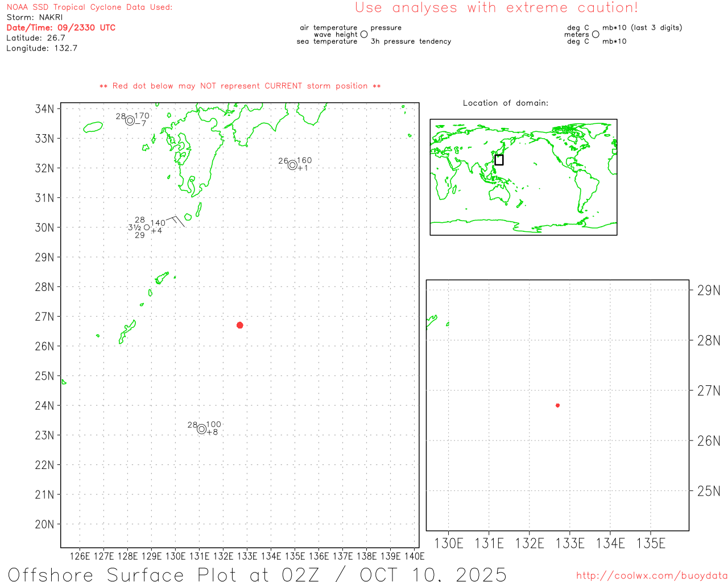Click '133E' label on inset map

pyautogui.click(x=570, y=543)
